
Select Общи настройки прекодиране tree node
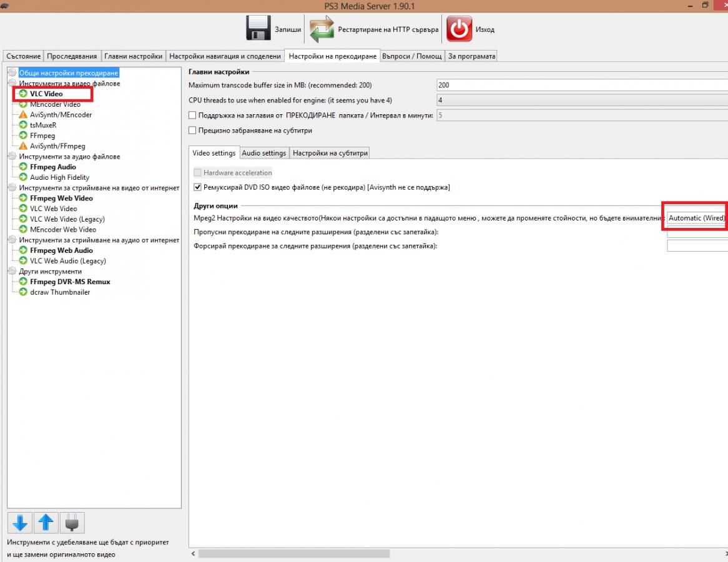pyautogui.click(x=69, y=73)
